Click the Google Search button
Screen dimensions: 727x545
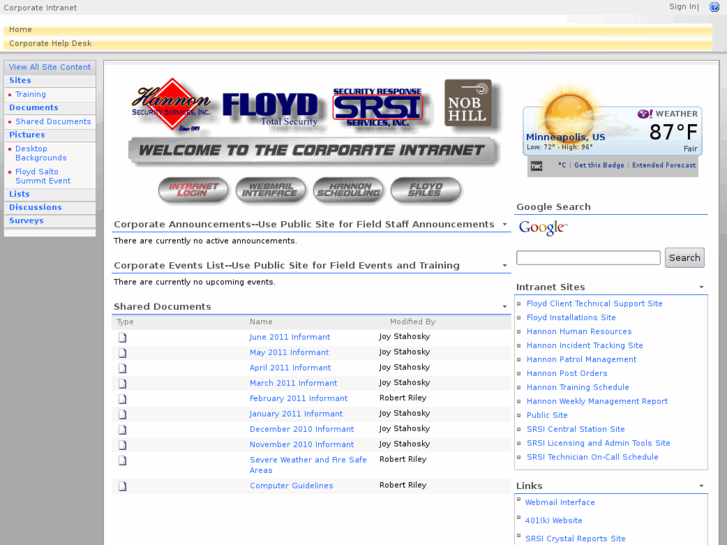click(684, 258)
